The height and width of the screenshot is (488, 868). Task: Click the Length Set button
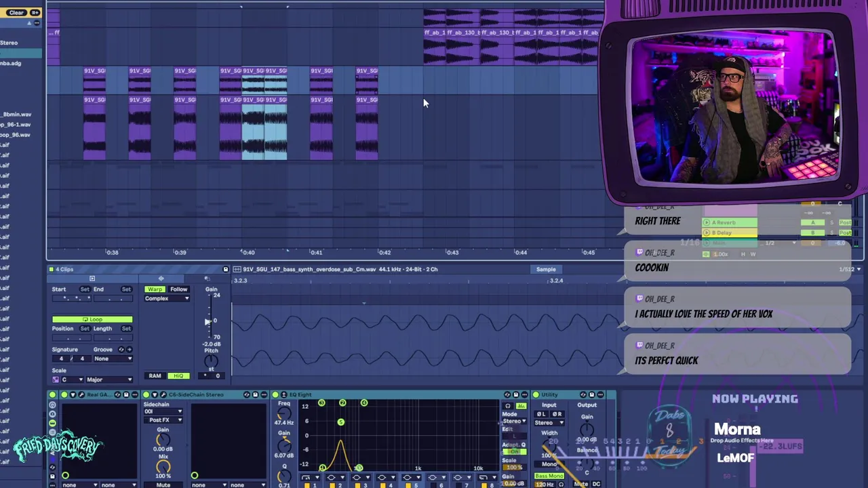click(126, 329)
